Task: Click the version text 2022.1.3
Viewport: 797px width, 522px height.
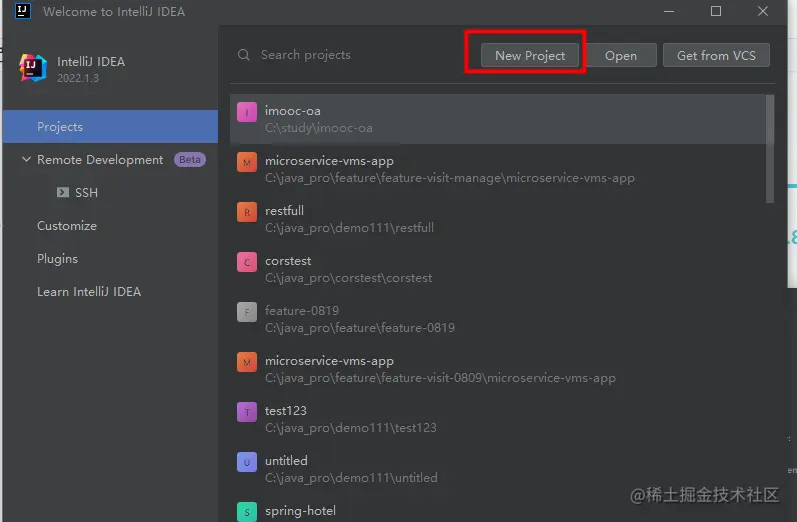Action: [78, 78]
